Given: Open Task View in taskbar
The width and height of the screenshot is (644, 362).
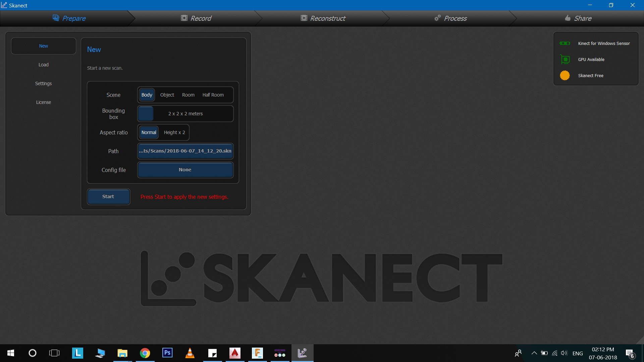Looking at the screenshot, I should [x=54, y=353].
